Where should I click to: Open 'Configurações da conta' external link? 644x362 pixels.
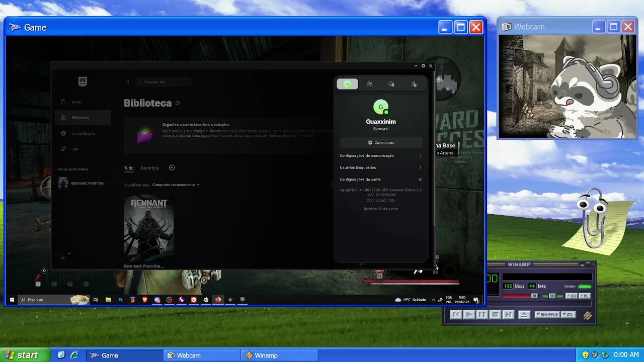point(381,179)
